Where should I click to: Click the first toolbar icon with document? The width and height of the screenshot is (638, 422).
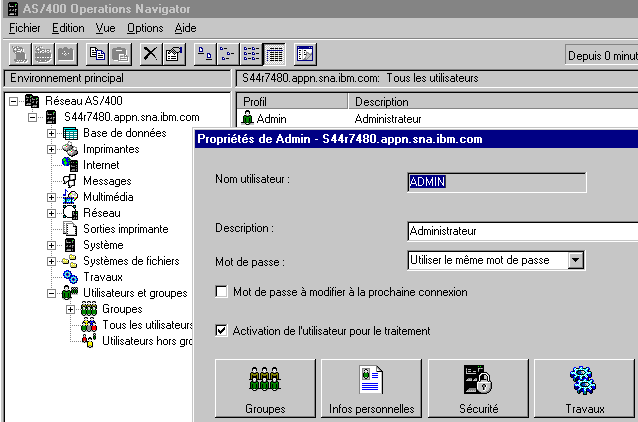click(20, 54)
